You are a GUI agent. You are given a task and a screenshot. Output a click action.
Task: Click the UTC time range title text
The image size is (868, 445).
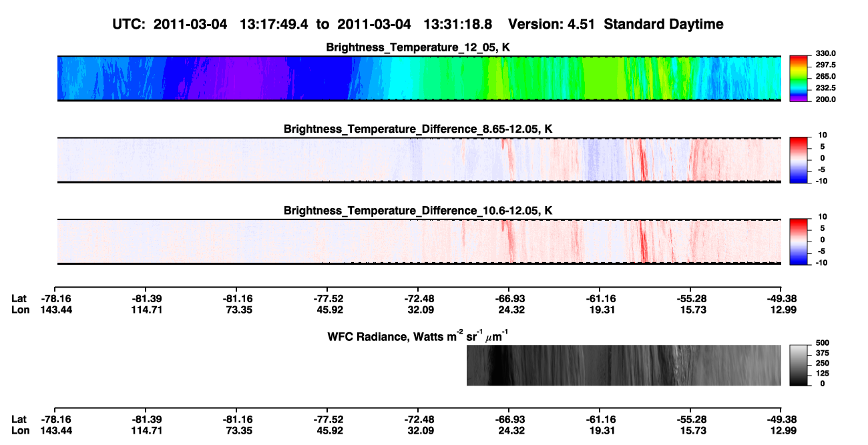click(x=302, y=24)
